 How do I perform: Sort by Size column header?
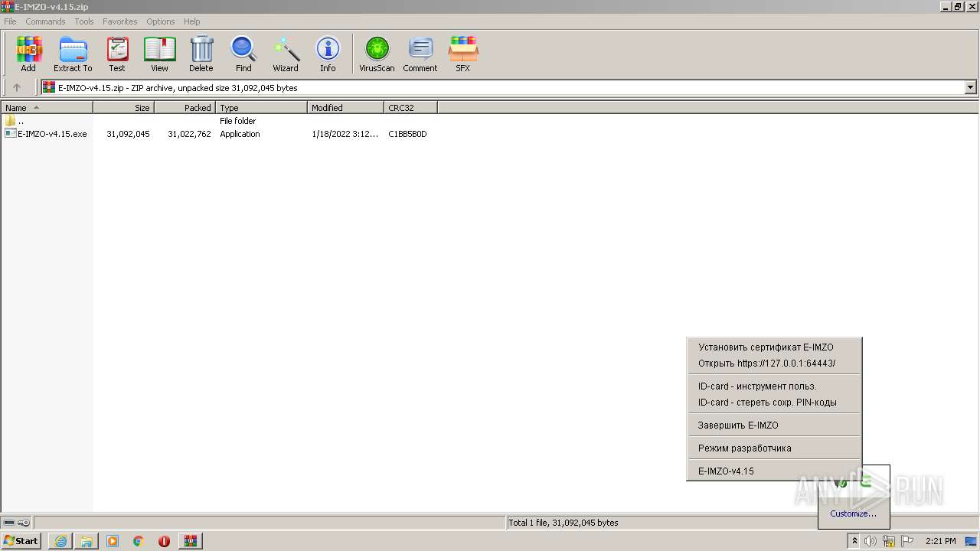[x=123, y=108]
